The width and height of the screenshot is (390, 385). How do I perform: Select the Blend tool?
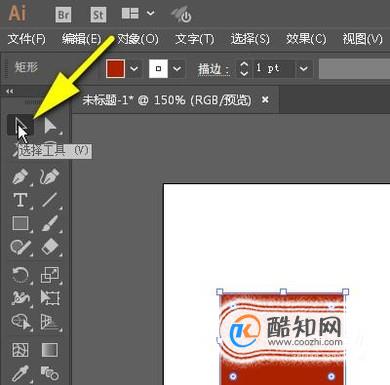50,373
